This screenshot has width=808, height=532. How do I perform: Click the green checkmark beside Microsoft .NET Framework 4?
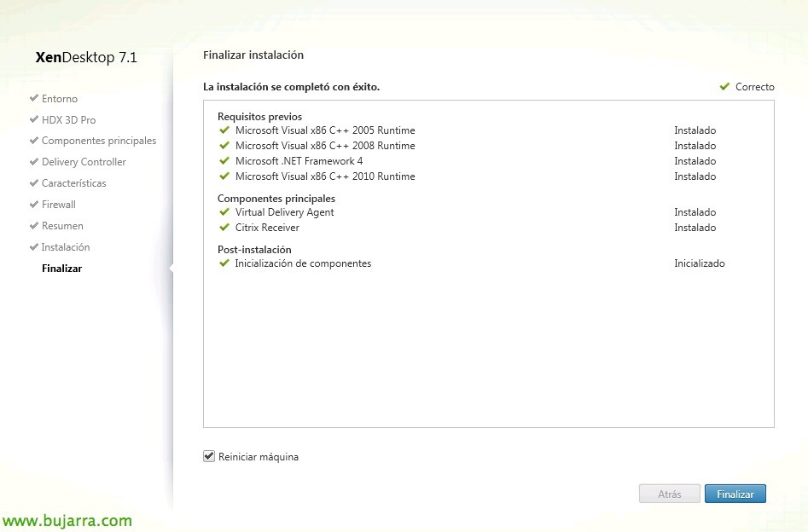[224, 160]
